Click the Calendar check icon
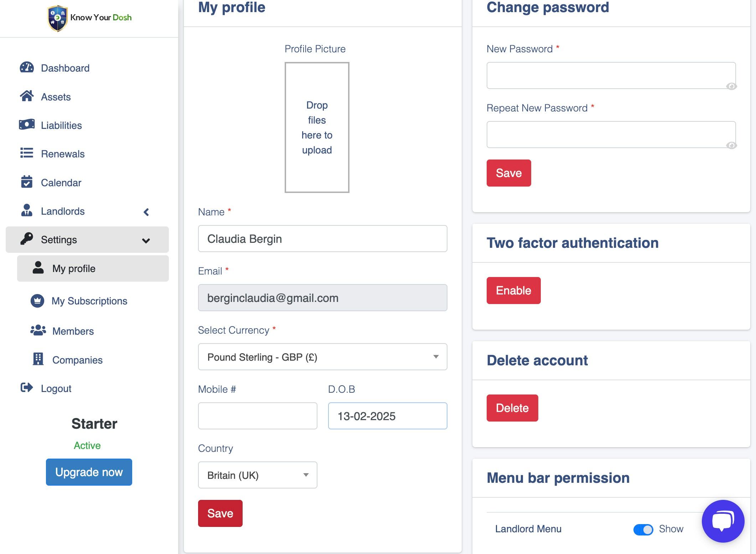The width and height of the screenshot is (756, 554). point(27,182)
